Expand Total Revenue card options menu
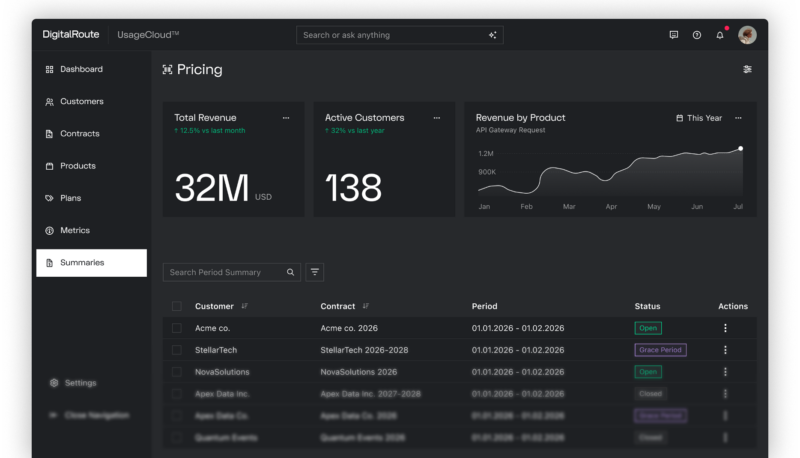The image size is (800, 458). tap(286, 118)
